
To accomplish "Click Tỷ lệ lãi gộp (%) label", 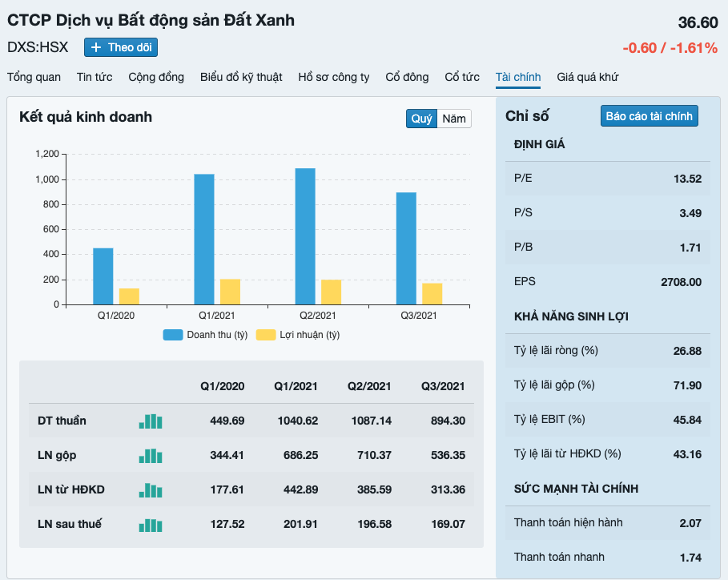I will click(x=554, y=385).
